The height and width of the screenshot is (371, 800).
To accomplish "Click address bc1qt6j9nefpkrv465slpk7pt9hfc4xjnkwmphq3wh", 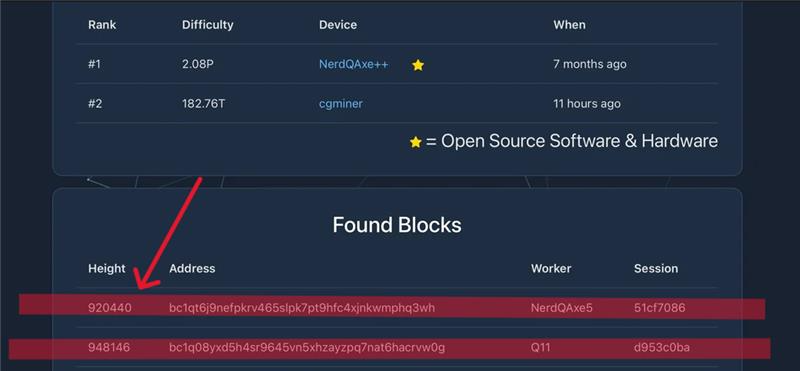I will point(302,308).
